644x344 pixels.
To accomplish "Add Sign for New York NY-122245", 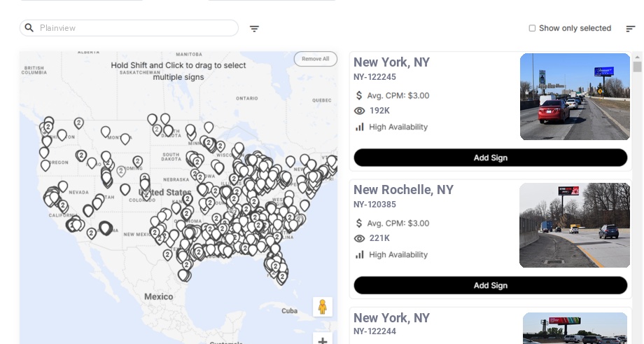I will (x=490, y=158).
